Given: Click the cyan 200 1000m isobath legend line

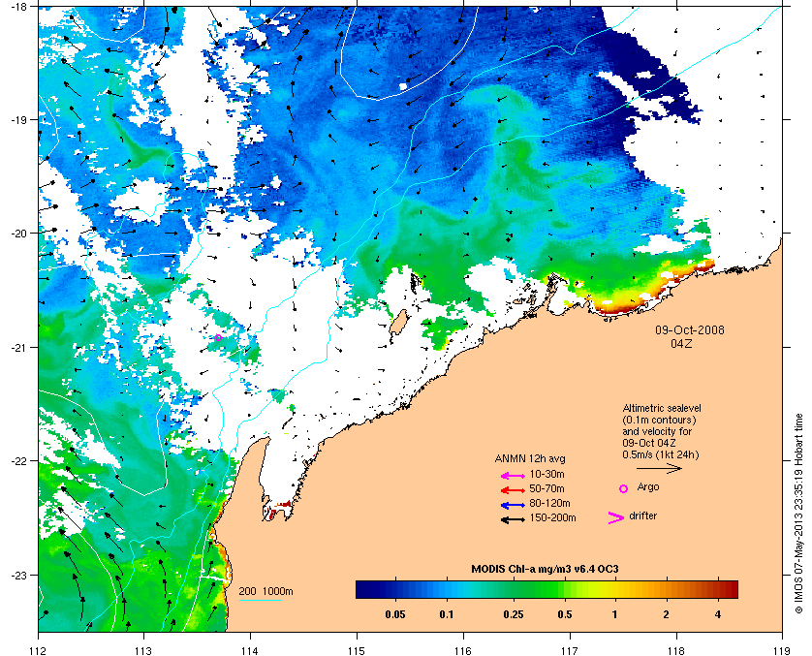Looking at the screenshot, I should click(260, 600).
